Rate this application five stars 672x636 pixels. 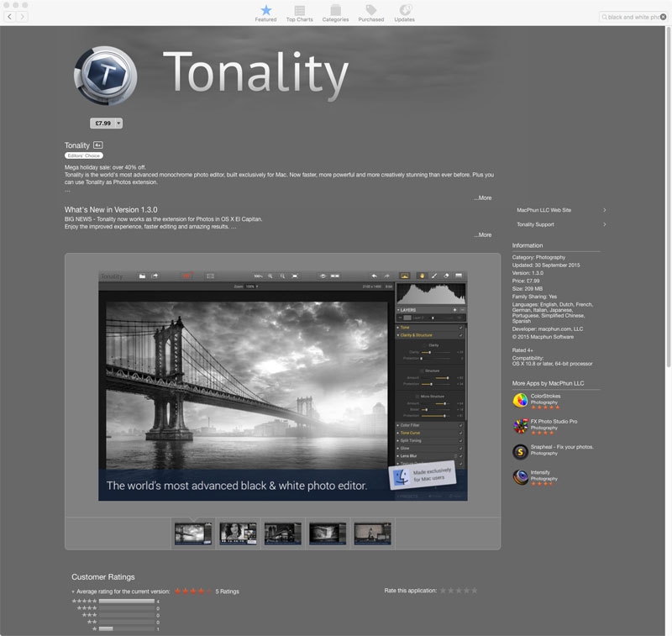[x=474, y=591]
